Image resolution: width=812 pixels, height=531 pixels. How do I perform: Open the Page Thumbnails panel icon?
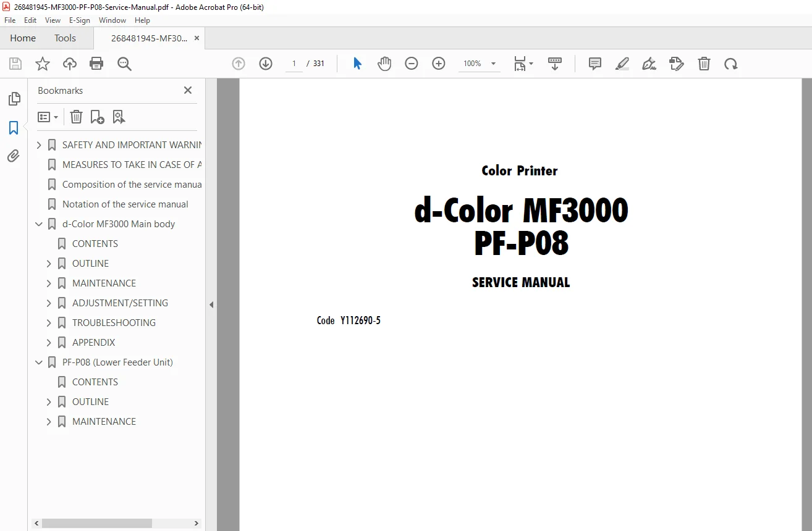[14, 99]
